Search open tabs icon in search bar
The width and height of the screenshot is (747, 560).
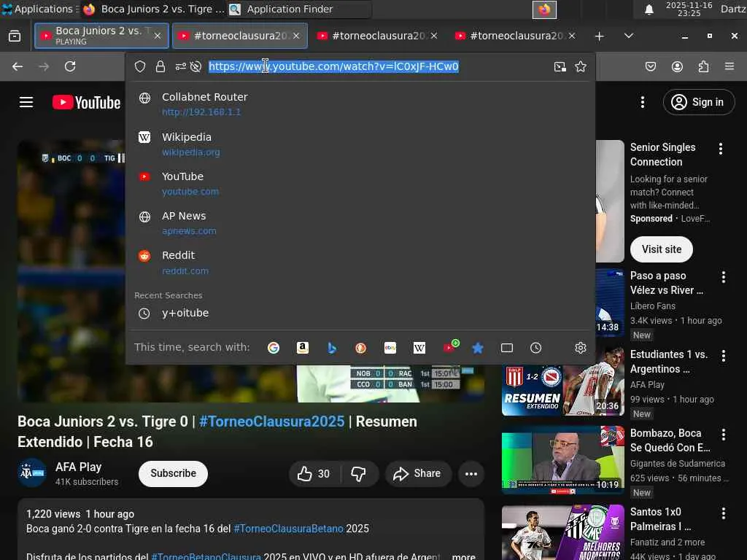(507, 348)
